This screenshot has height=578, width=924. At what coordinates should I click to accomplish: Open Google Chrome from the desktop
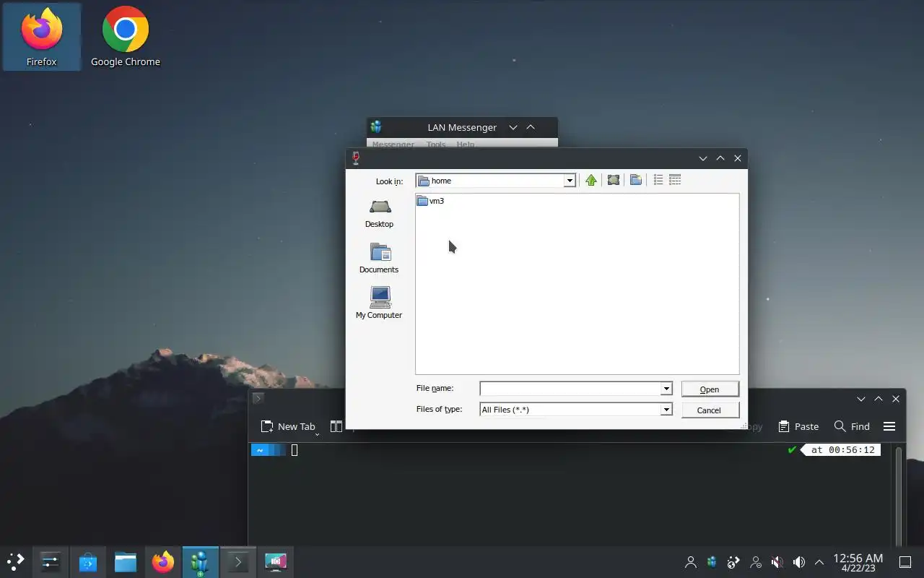(x=126, y=38)
